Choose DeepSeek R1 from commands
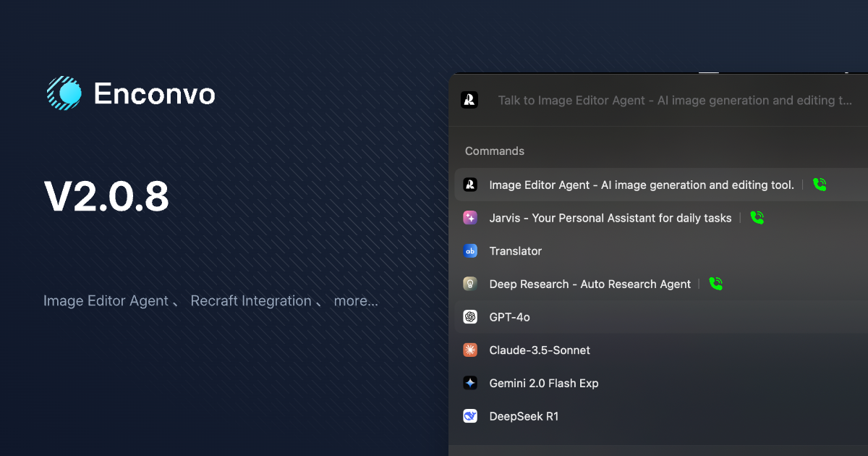Screen dimensions: 868x456 tap(660, 416)
